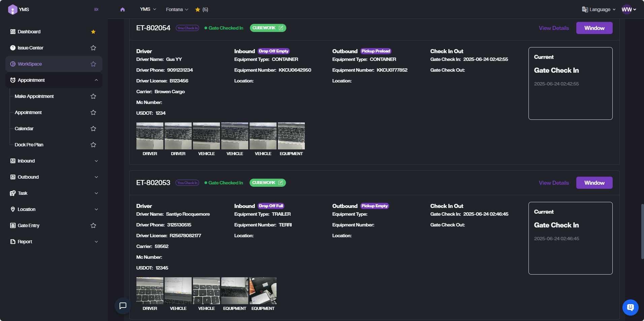Toggle favorite star for Gate Entry
The height and width of the screenshot is (321, 644).
[x=93, y=225]
